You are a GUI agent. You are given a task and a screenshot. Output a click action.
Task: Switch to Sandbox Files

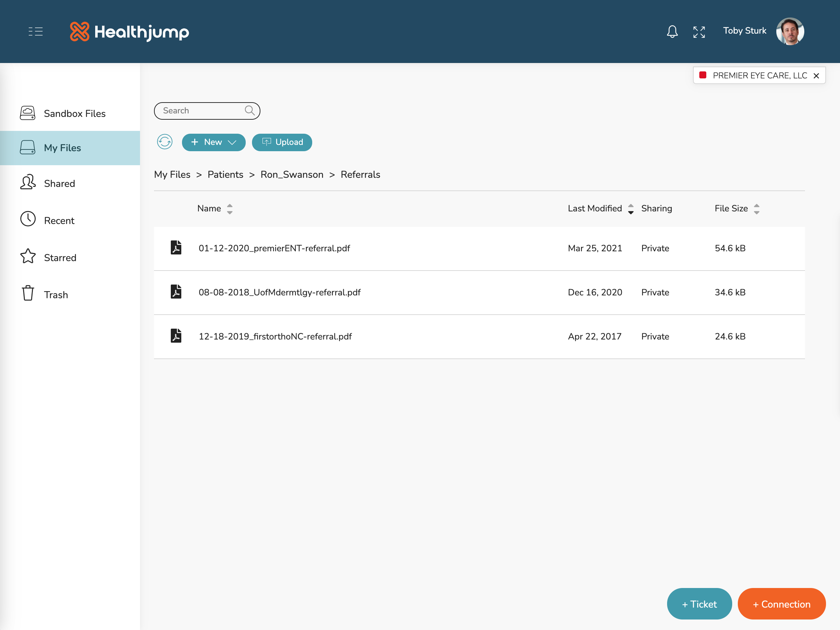click(x=75, y=113)
